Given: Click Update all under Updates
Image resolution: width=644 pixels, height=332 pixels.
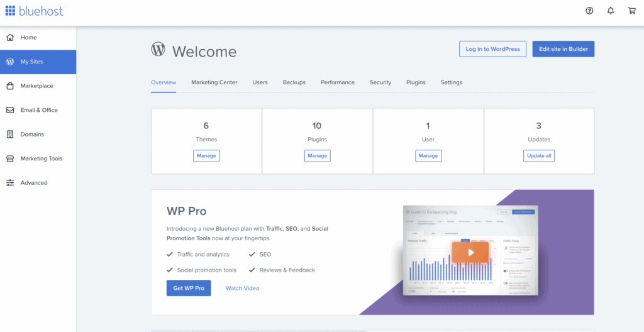Looking at the screenshot, I should 539,156.
